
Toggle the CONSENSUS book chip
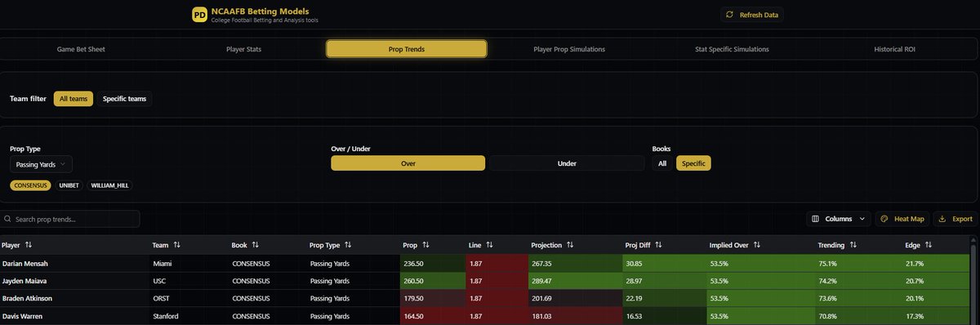31,185
